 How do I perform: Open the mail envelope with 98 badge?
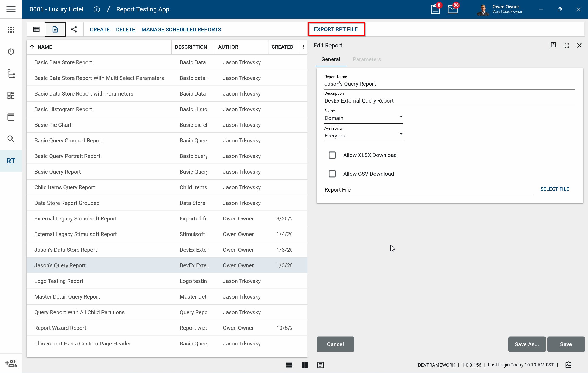point(453,9)
